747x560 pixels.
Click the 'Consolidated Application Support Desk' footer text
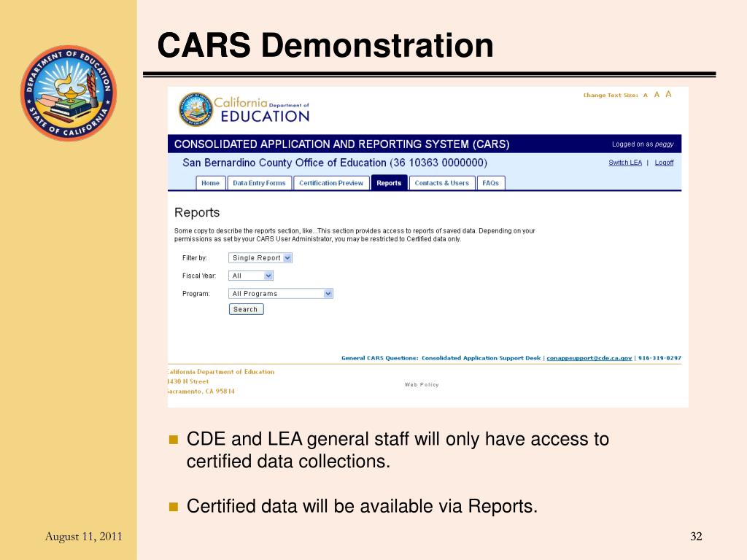(x=481, y=358)
